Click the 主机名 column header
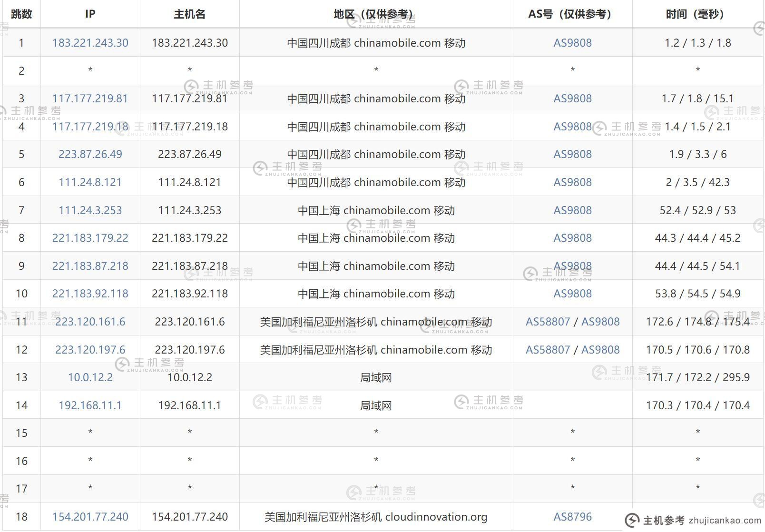 pyautogui.click(x=189, y=14)
